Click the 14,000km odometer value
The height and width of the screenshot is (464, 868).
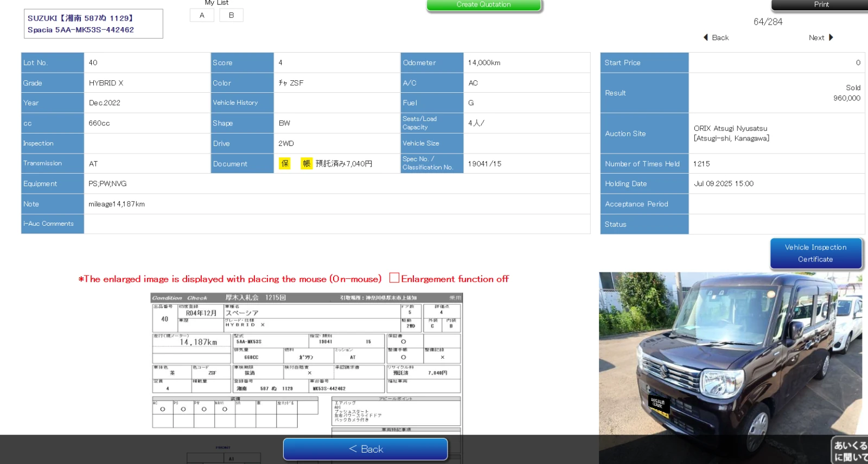coord(484,63)
